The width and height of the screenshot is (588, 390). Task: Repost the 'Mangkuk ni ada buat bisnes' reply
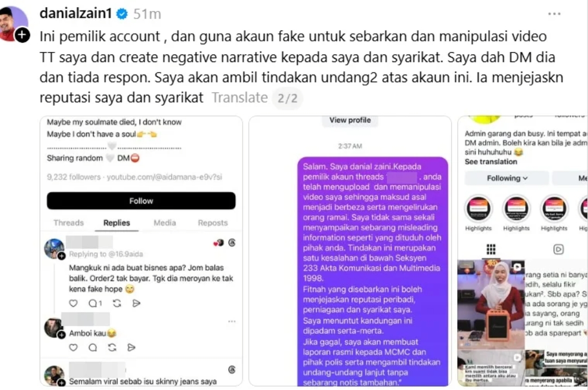point(117,303)
